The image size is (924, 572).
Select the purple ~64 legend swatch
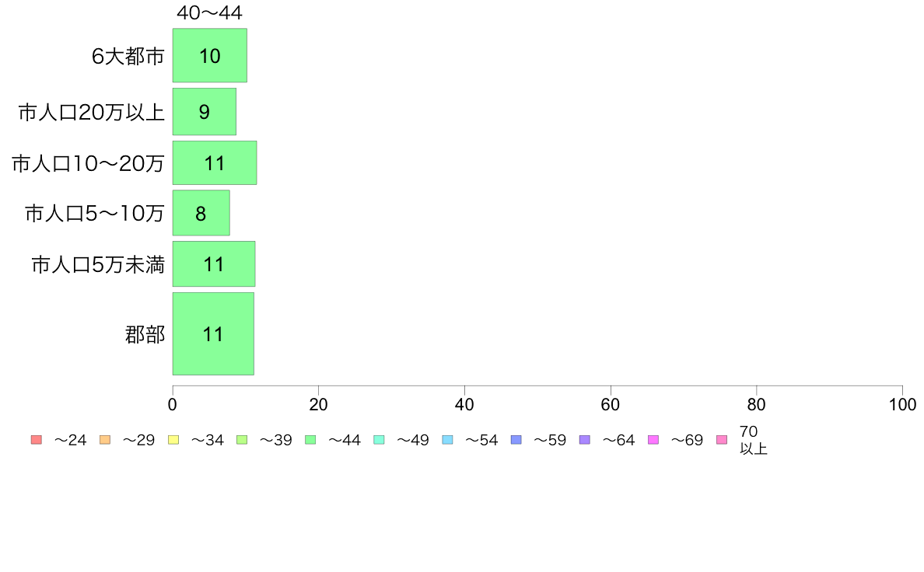[x=584, y=440]
